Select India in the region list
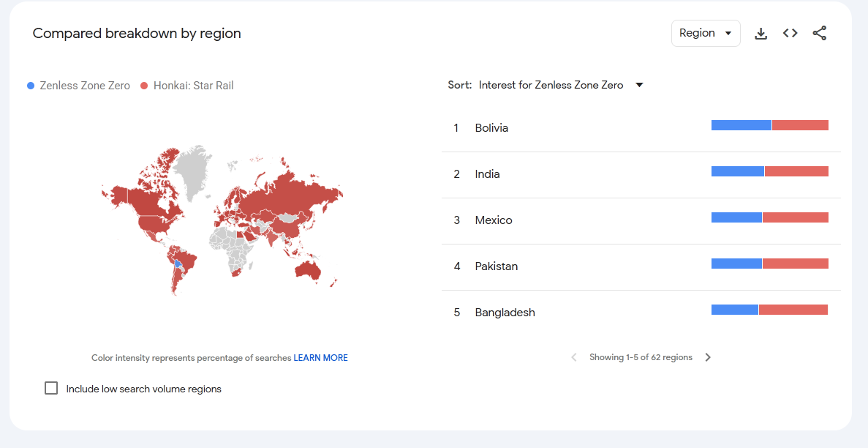Screen dimensions: 868x448 pos(487,174)
